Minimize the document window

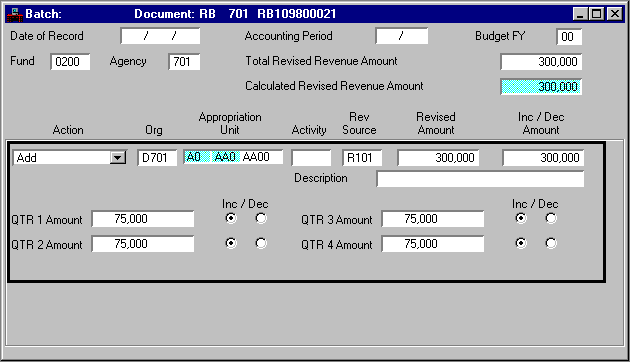point(580,14)
